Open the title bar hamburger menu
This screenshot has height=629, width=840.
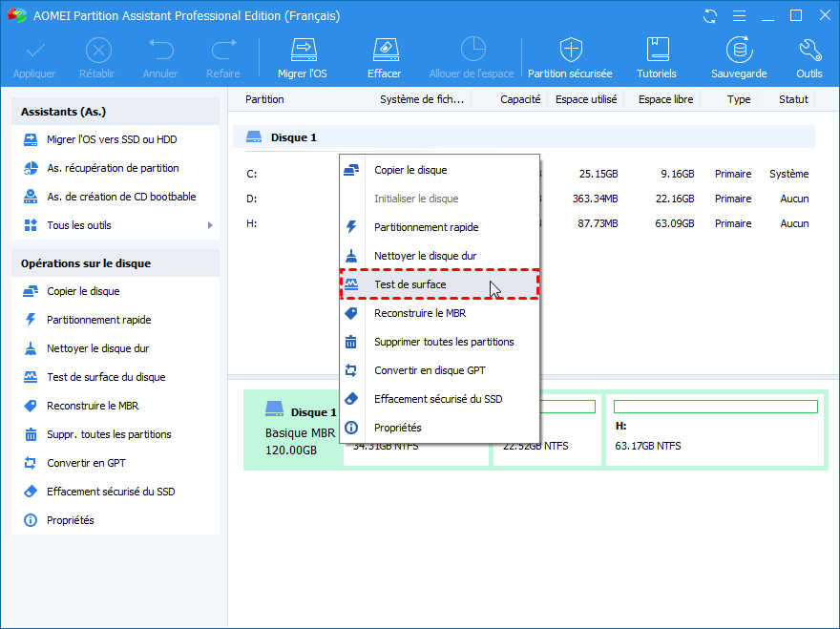click(x=738, y=16)
